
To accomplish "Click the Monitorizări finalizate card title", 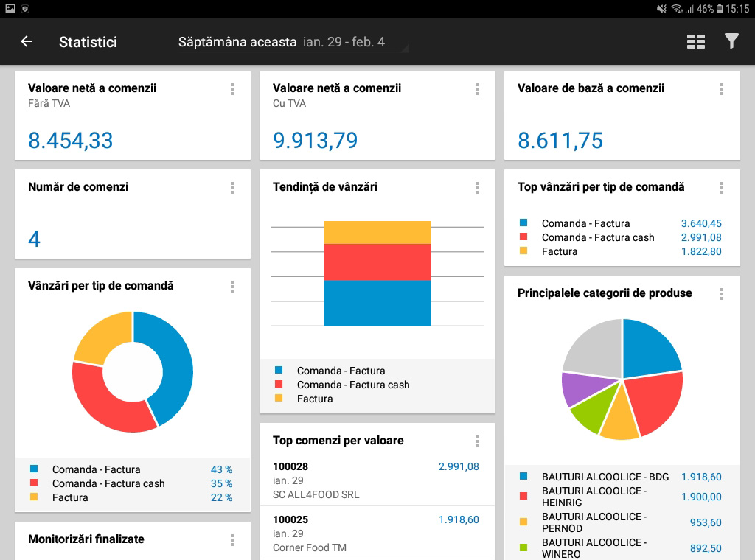I will [86, 539].
